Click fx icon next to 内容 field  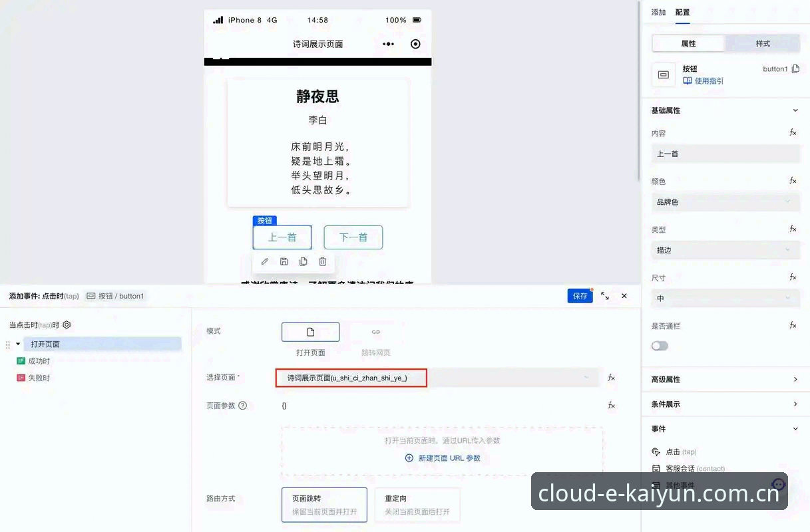pos(793,132)
